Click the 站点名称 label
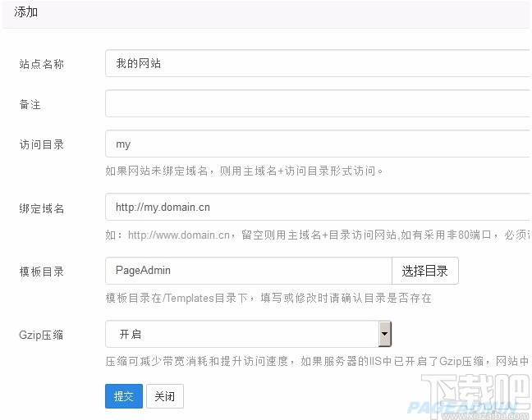This screenshot has width=532, height=420. click(x=41, y=64)
